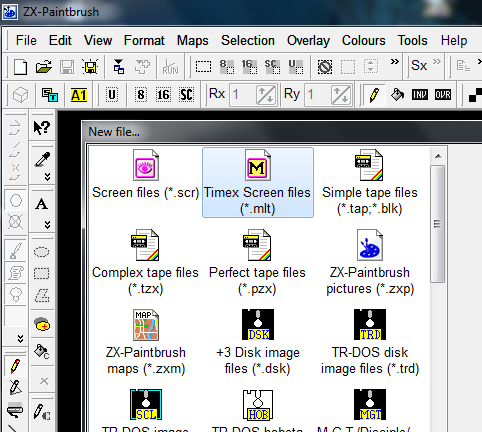Expand options under the eyedropper tool

tap(47, 177)
